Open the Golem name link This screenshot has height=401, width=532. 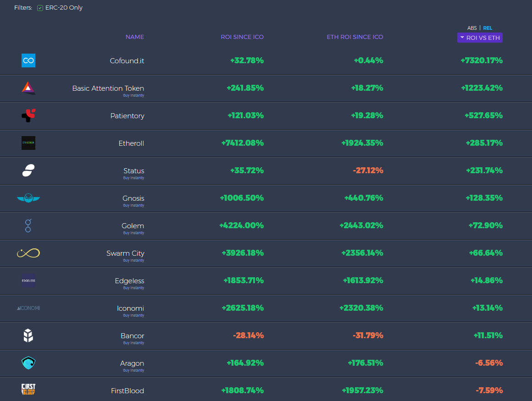click(133, 226)
